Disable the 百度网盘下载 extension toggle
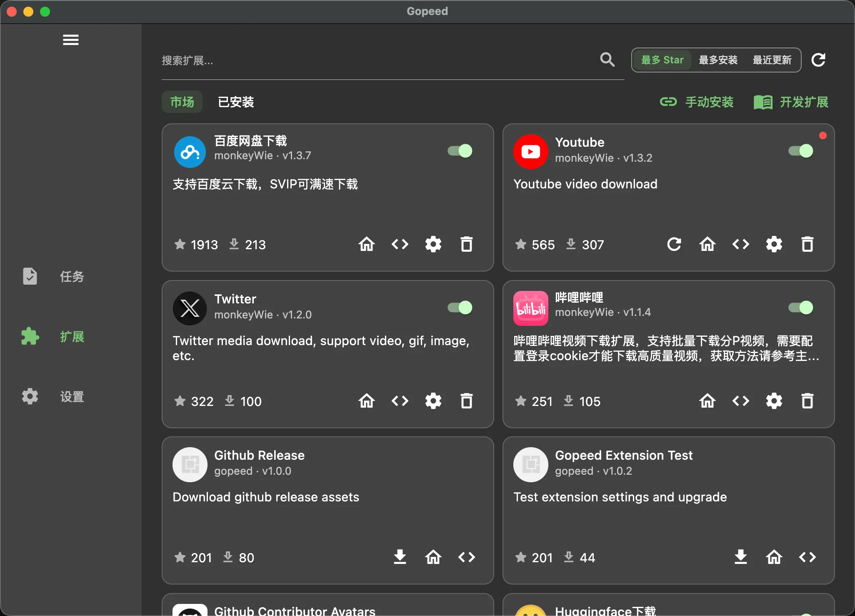 click(460, 151)
